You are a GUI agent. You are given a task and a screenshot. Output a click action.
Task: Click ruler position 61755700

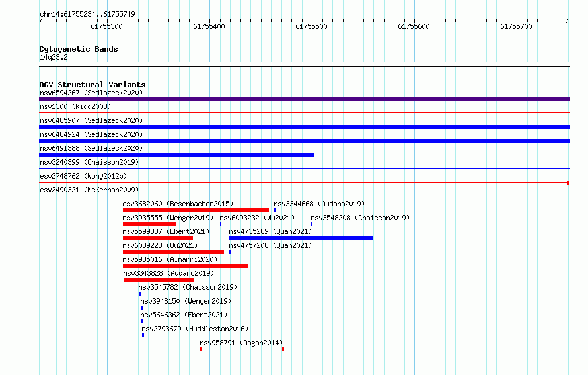click(x=516, y=26)
